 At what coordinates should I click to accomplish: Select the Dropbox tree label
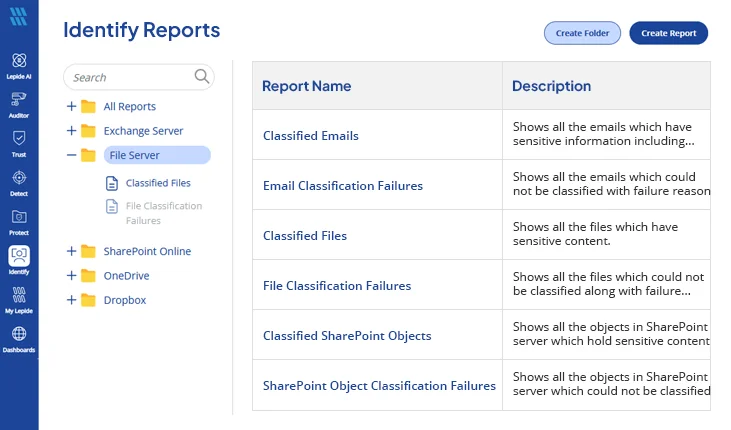125,300
